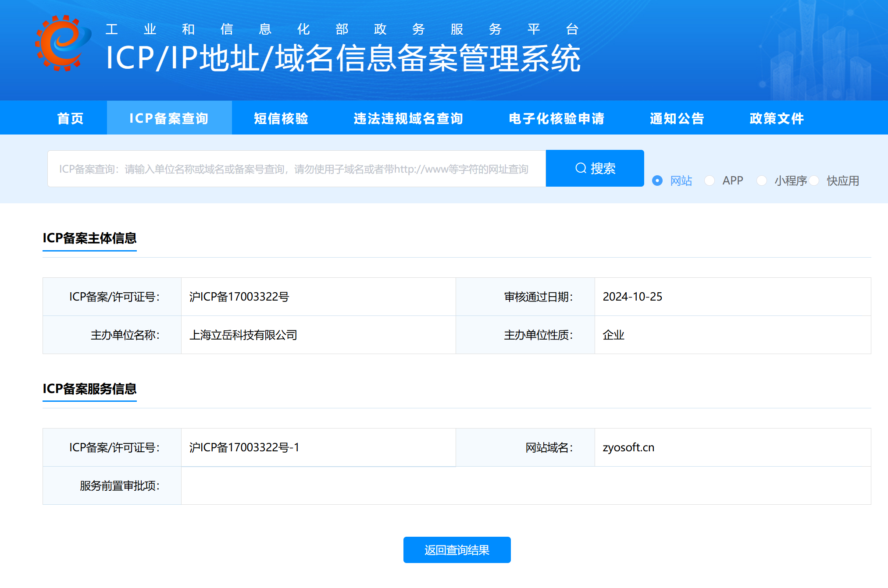Click the ICP/IP地址/域名信息备案管理系统 title
888x588 pixels.
(343, 58)
